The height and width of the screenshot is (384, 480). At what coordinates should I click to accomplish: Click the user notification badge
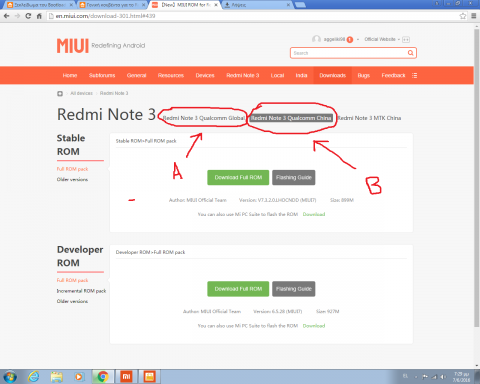(x=349, y=40)
